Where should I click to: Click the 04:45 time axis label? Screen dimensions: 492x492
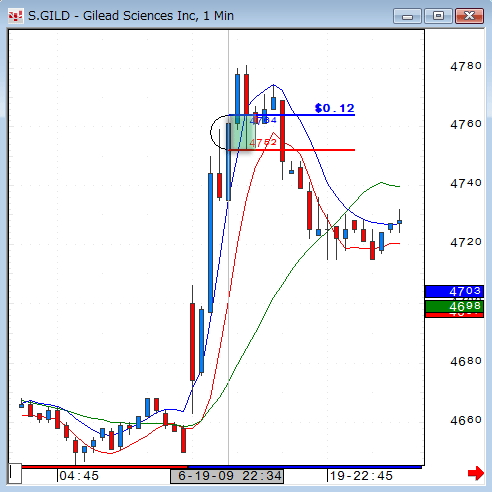click(79, 476)
